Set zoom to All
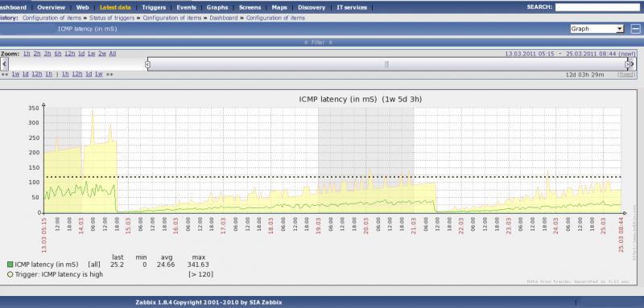The image size is (644, 308). coord(113,54)
